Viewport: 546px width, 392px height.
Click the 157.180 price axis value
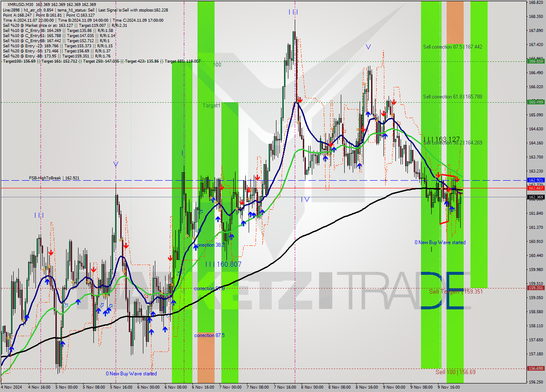[536, 354]
